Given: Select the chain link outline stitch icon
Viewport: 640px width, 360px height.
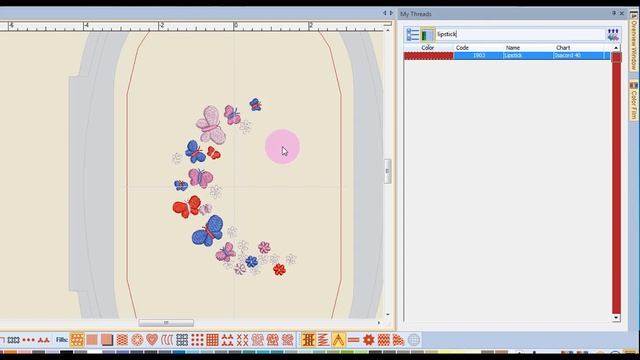Looking at the screenshot, I should (13, 340).
